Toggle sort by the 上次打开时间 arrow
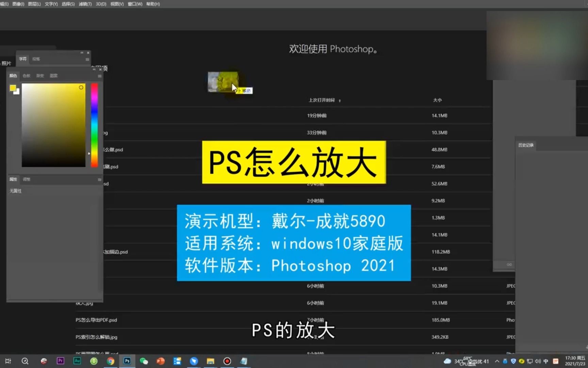The image size is (588, 368). tap(340, 101)
